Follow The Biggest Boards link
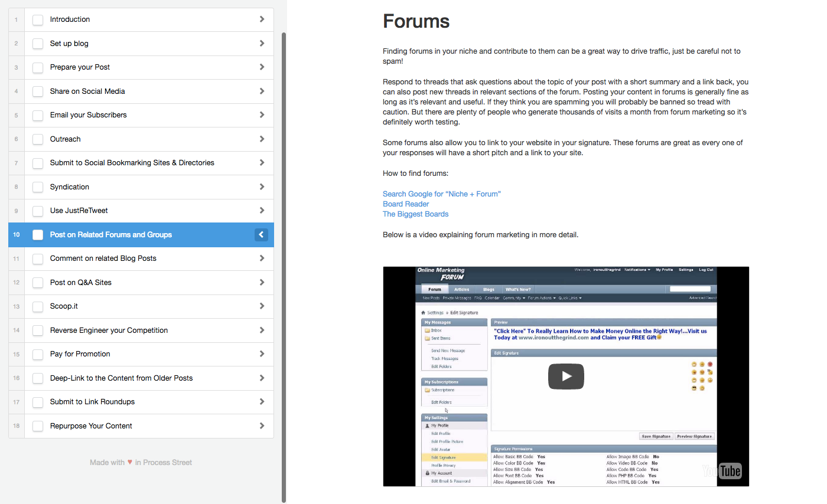The width and height of the screenshot is (827, 504). click(x=415, y=214)
